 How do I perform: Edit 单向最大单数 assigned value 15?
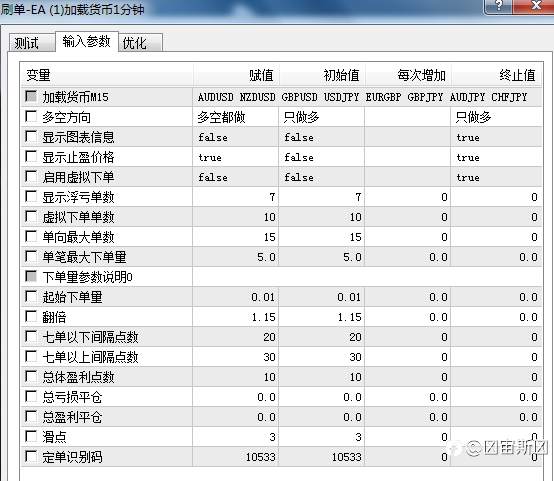click(236, 237)
